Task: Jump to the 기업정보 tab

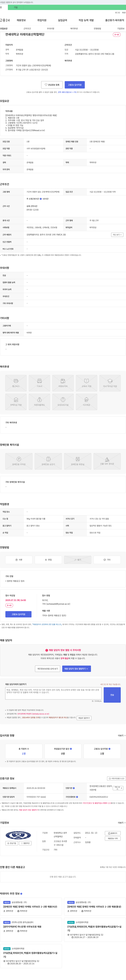Action: point(121,29)
